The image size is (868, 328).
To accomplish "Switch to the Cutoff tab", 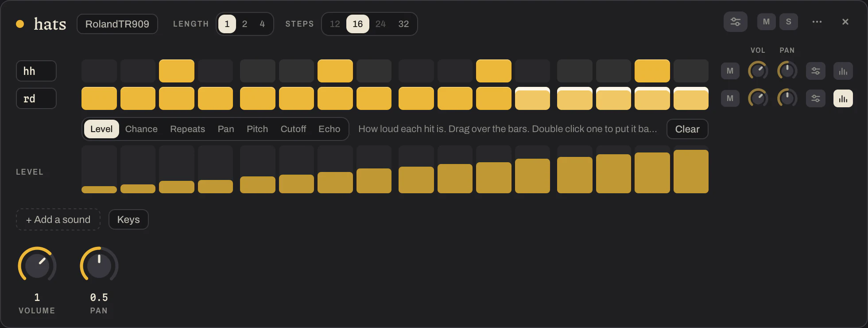I will (293, 129).
